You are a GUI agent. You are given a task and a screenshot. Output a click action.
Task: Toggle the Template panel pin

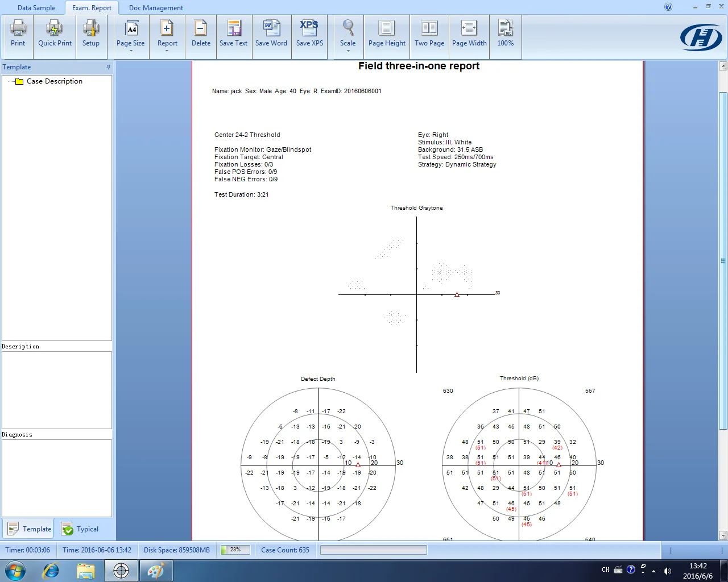pos(108,67)
